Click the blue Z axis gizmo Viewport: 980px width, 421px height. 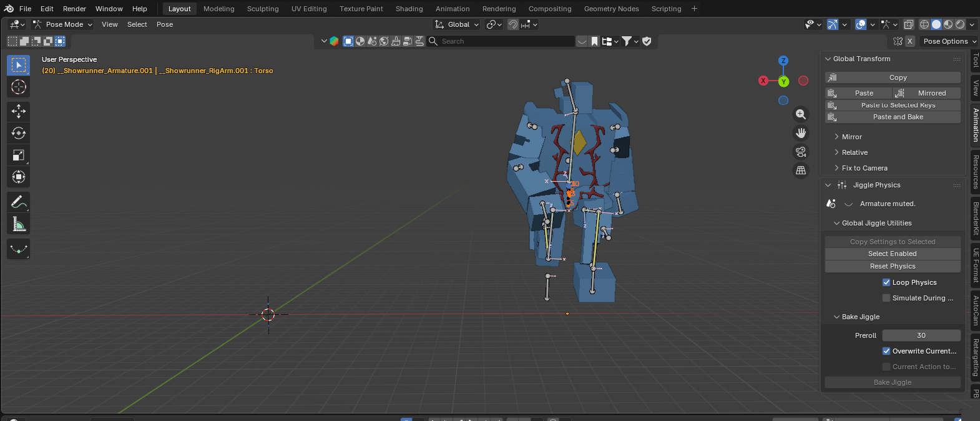783,61
